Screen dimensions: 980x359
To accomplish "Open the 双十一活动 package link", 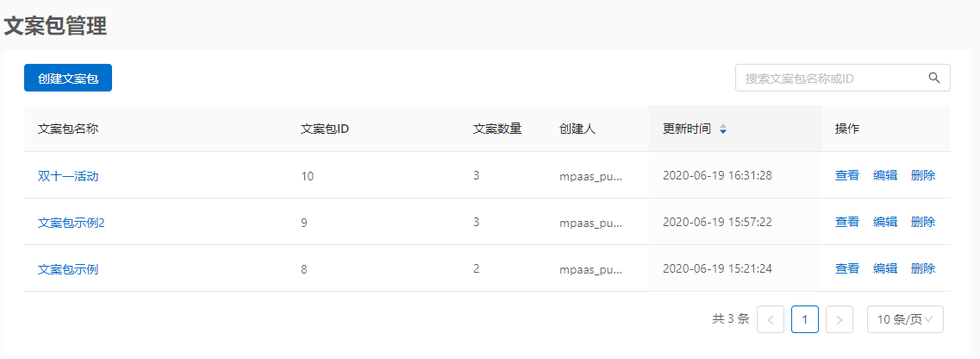I will click(x=68, y=176).
